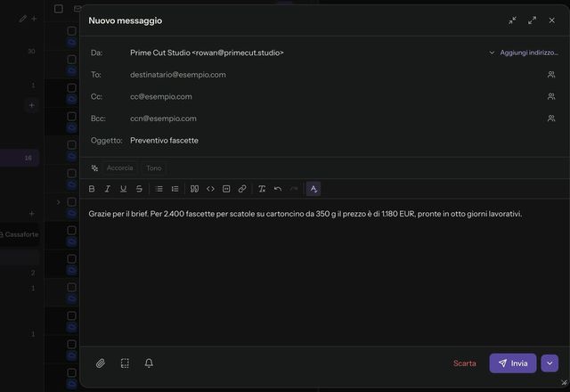Image resolution: width=570 pixels, height=392 pixels.
Task: Click the Tono AI button
Action: (154, 168)
